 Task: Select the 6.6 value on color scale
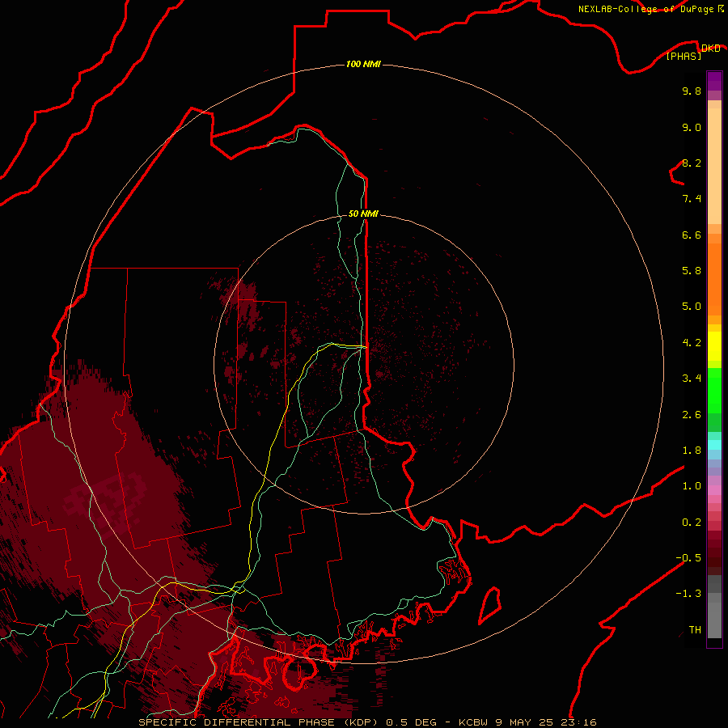pos(692,235)
